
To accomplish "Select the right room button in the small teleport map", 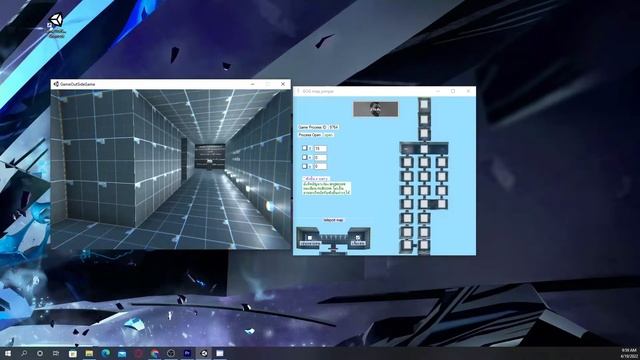I will [358, 238].
